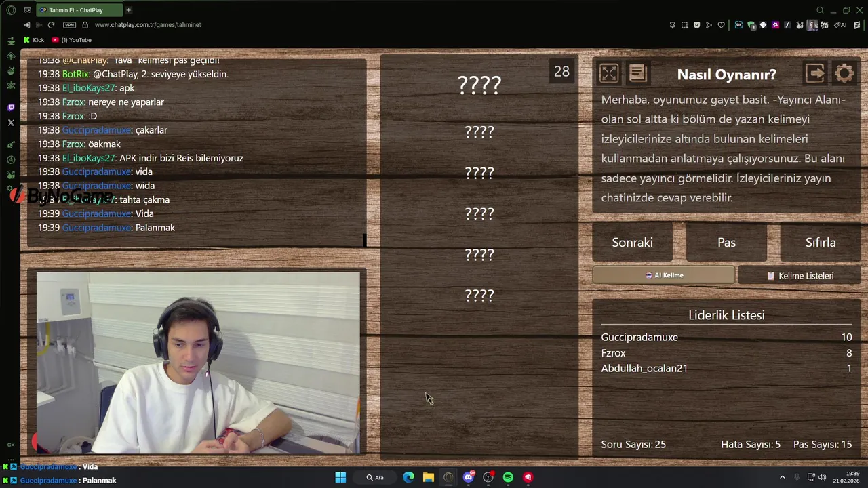Click the Sıfırla button

pos(821,242)
